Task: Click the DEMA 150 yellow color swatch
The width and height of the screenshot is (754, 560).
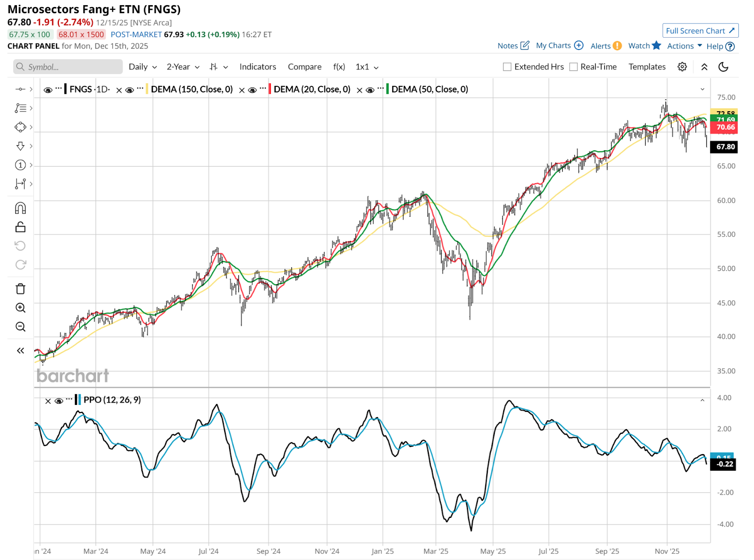Action: point(147,89)
